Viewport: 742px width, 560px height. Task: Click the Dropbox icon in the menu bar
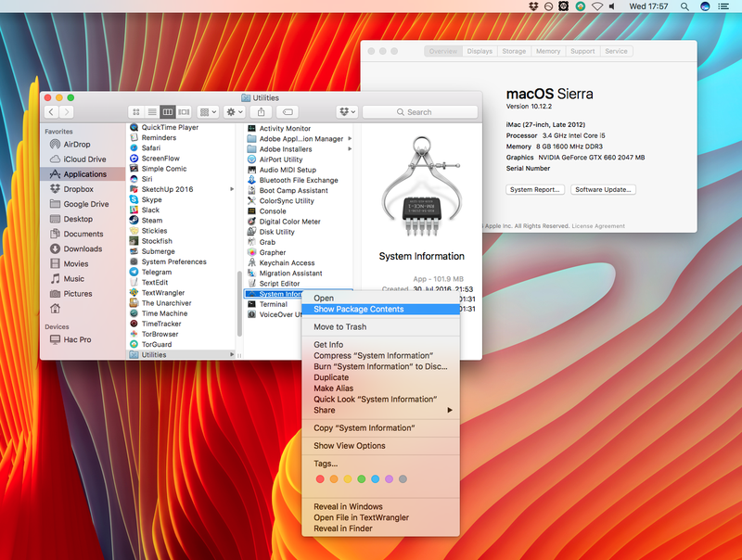(533, 6)
